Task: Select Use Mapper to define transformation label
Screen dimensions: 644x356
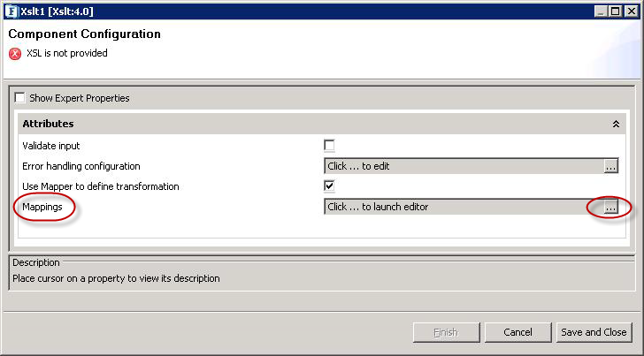Action: click(x=101, y=186)
